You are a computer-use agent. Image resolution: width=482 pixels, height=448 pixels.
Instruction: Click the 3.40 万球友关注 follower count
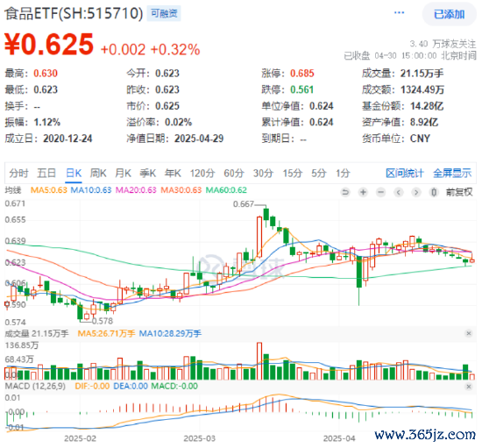point(443,44)
